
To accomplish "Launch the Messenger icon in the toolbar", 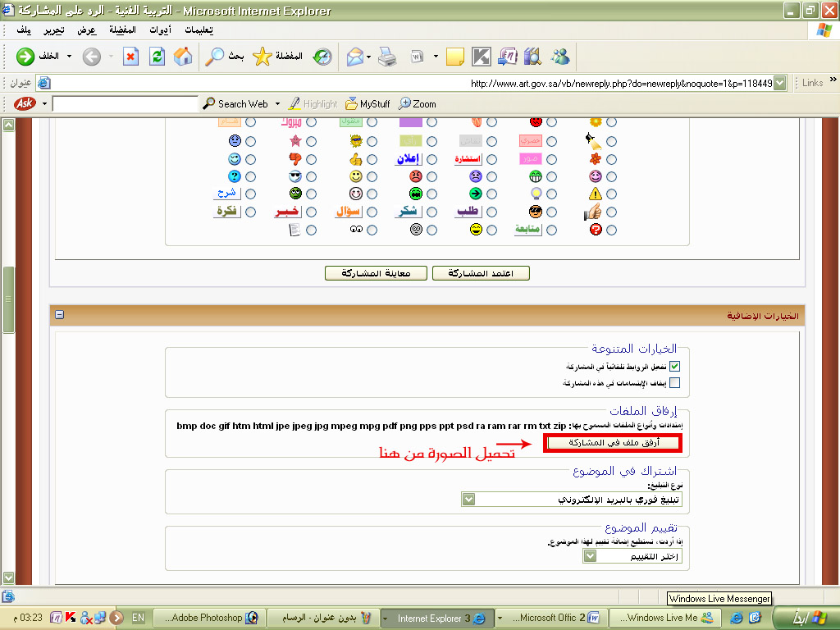I will (561, 57).
